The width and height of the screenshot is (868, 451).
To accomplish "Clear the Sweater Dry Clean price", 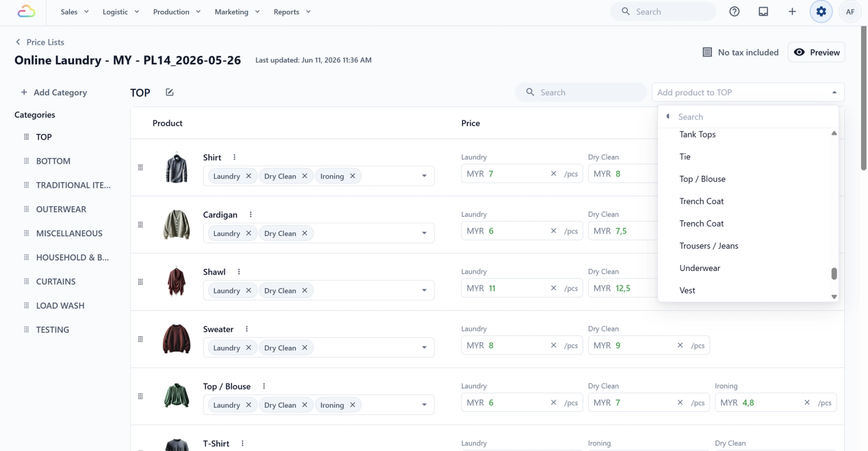I will click(680, 345).
